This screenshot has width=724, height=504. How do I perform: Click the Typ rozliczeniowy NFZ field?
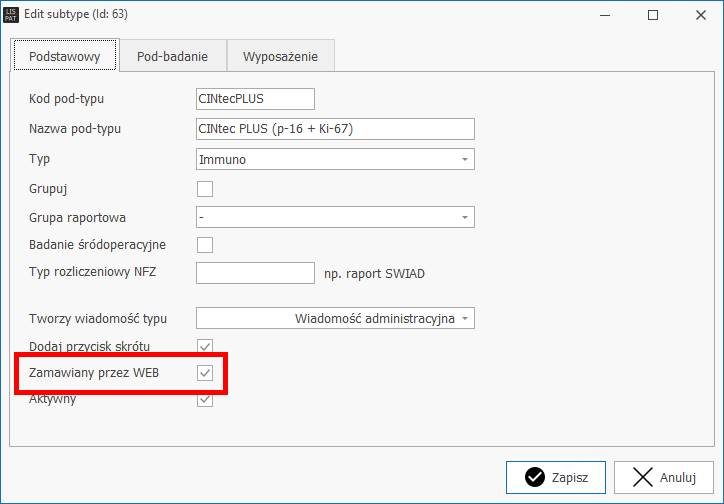(x=255, y=273)
